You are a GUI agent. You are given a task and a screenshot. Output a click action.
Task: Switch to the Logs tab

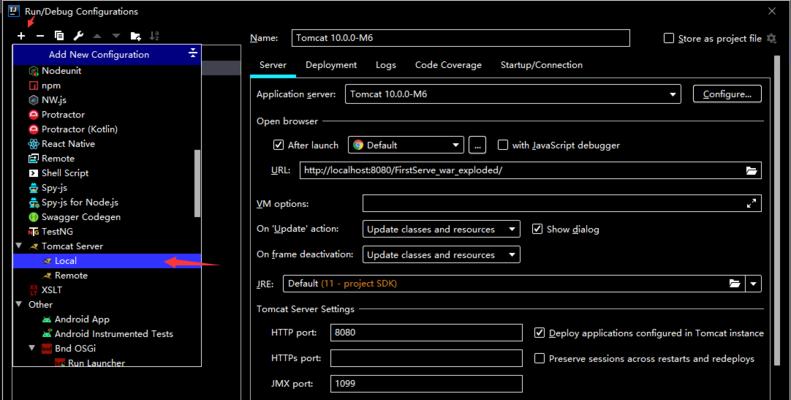click(385, 65)
